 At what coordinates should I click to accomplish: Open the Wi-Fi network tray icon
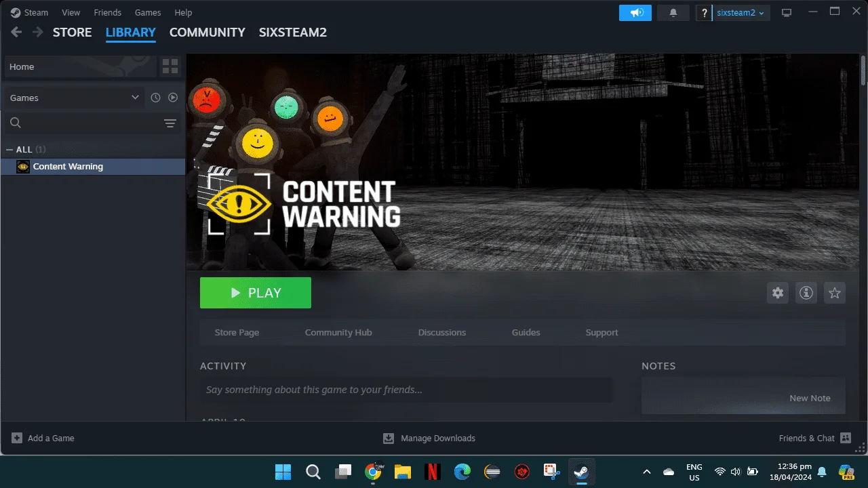[x=719, y=472]
